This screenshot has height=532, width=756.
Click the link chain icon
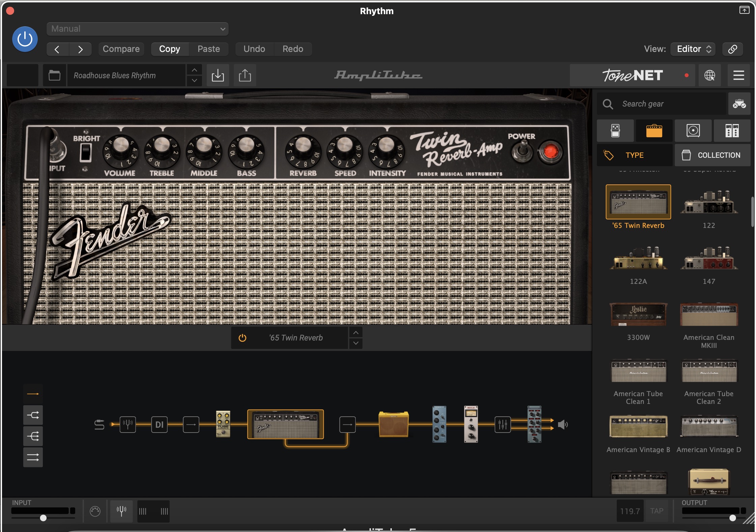click(x=732, y=49)
